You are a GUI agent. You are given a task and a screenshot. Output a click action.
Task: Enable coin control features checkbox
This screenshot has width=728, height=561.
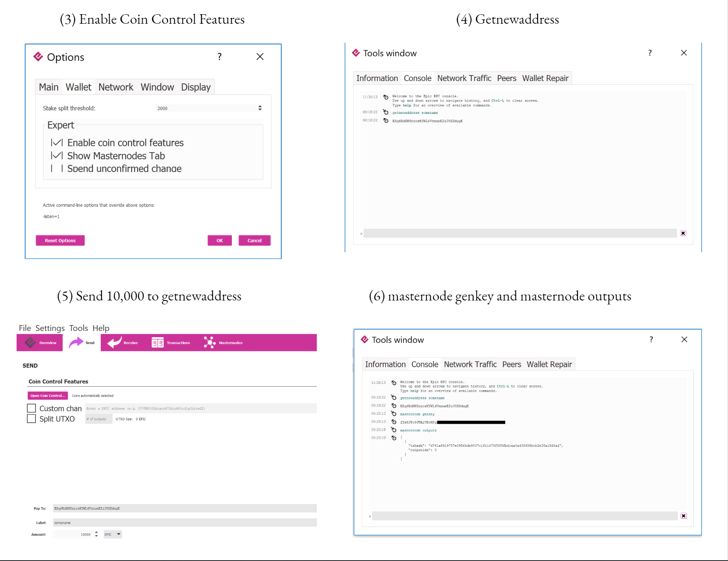(57, 143)
